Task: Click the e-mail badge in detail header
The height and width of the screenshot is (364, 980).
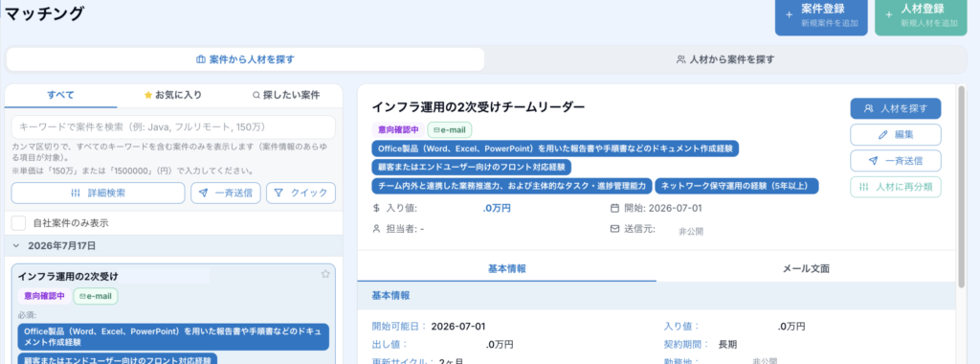Action: [x=450, y=129]
